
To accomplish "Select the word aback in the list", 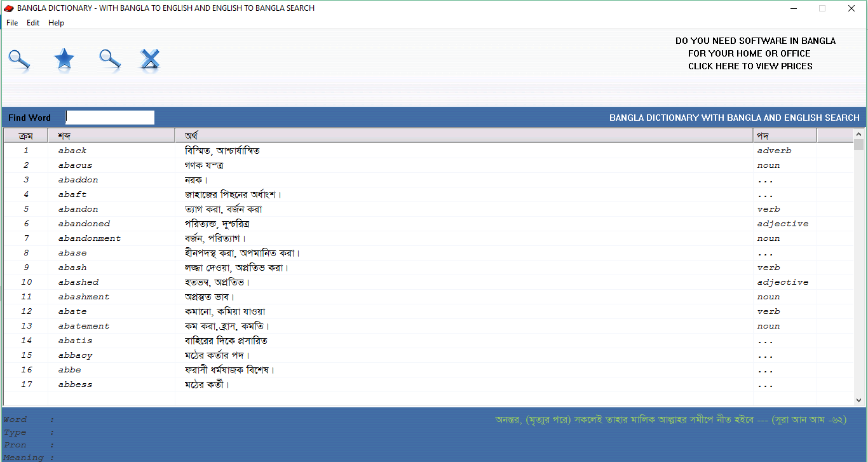I will point(72,150).
